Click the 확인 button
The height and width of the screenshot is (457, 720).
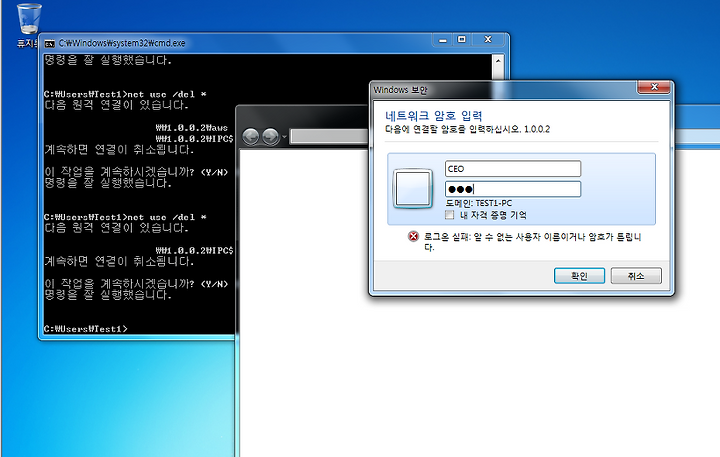tap(579, 276)
